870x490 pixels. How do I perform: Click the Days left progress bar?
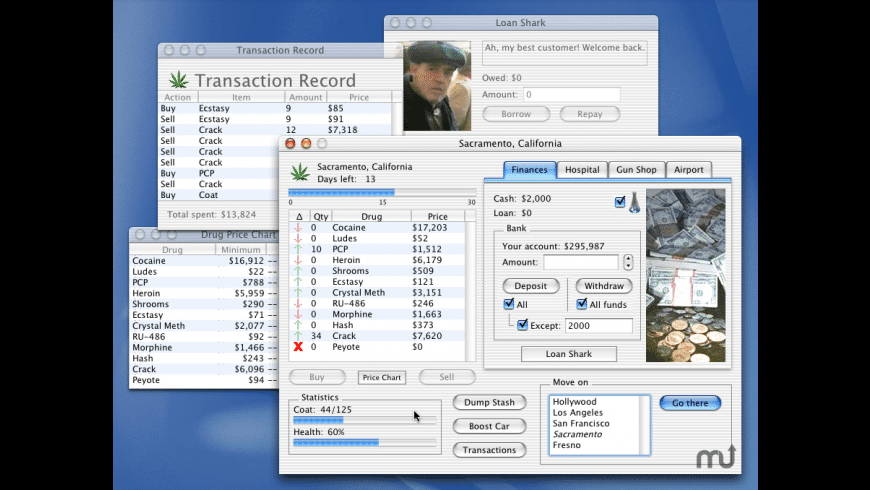[382, 193]
